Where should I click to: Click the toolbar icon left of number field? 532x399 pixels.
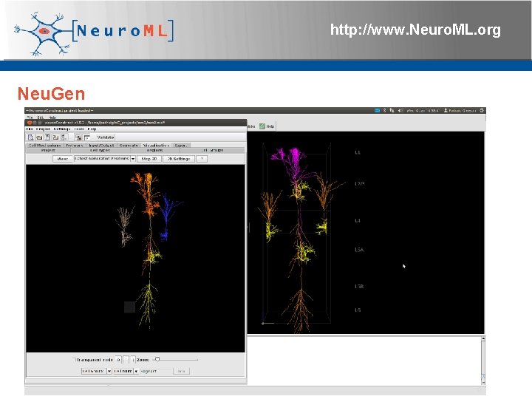78,137
